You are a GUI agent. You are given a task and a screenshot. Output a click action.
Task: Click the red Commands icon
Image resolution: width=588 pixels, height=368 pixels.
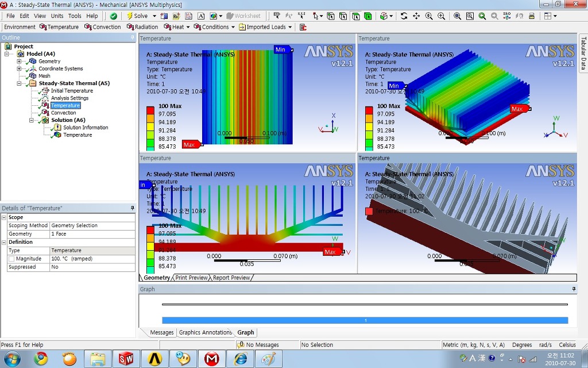point(303,27)
